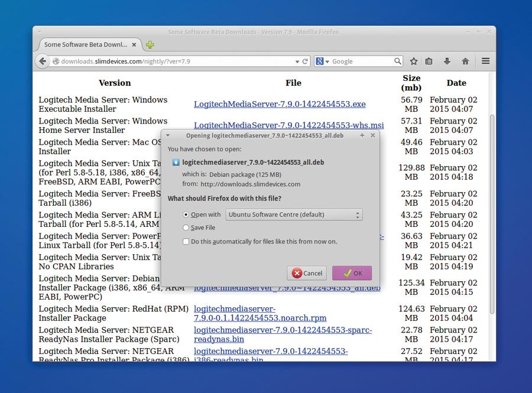The image size is (532, 393).
Task: Enable Do this automatically checkbox
Action: pyautogui.click(x=186, y=242)
